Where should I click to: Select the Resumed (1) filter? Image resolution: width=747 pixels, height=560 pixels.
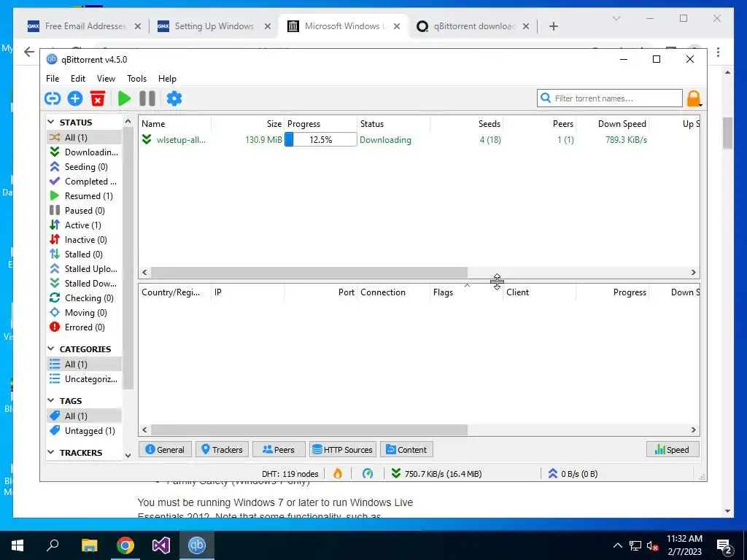[x=85, y=195]
